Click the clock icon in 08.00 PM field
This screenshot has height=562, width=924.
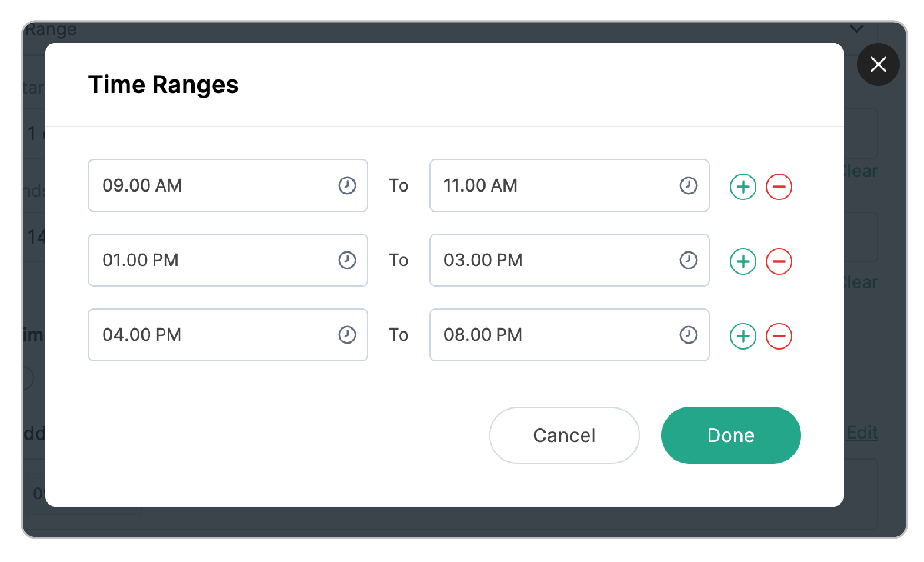point(688,335)
